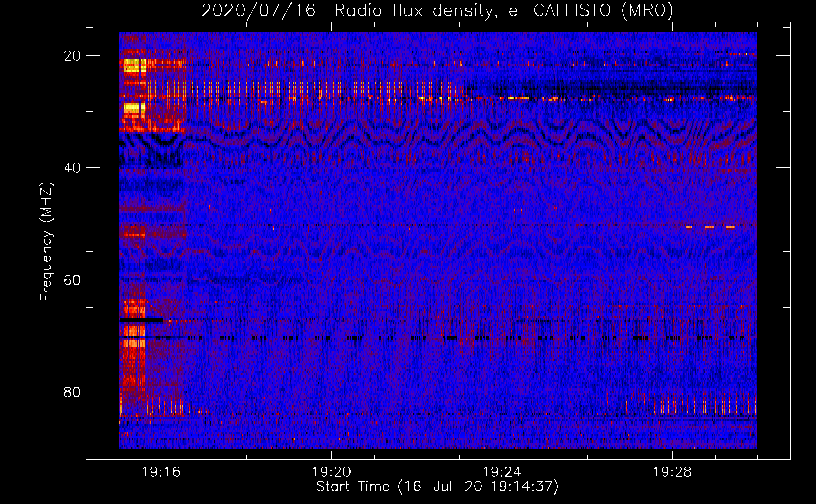Click the 40 MHz frequency tick label

pyautogui.click(x=72, y=168)
